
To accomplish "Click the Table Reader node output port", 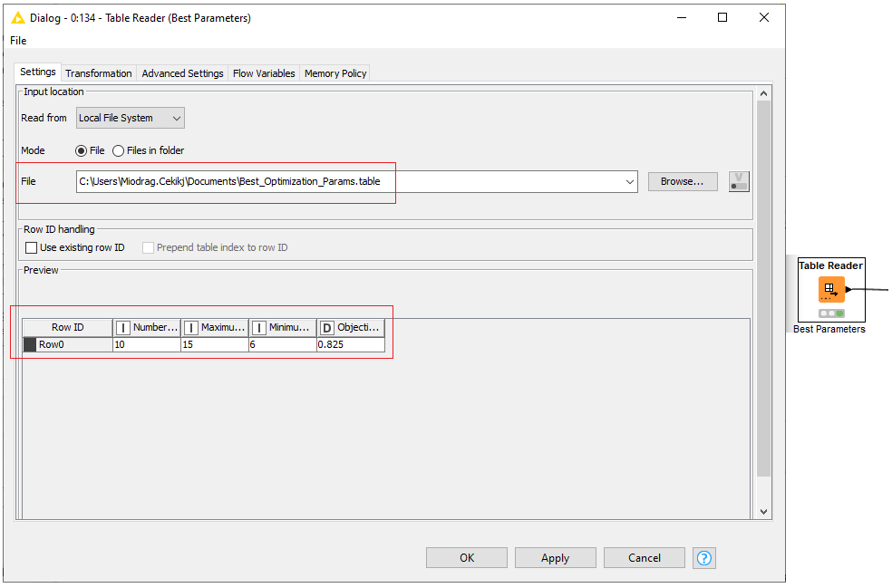I will [x=848, y=289].
